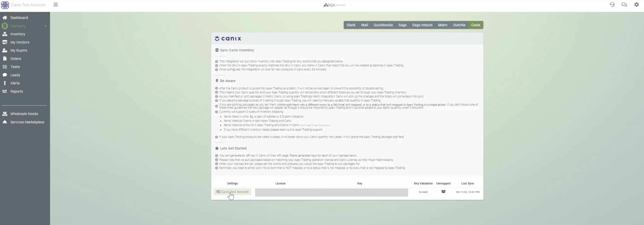Click the 'License' column header
644x225 pixels.
280,183
